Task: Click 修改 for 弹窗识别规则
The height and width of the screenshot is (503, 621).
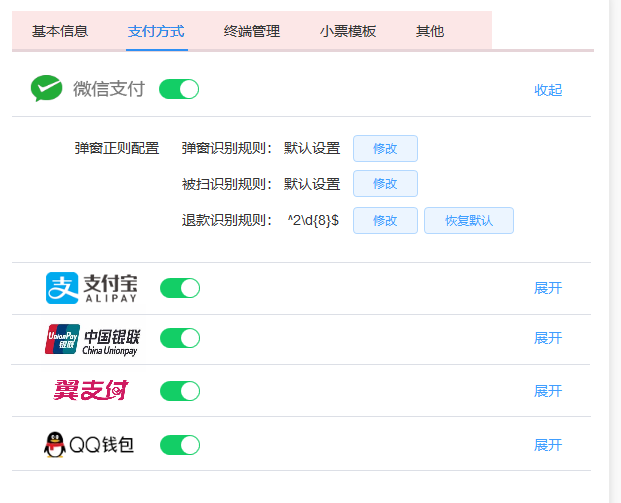Action: [x=385, y=148]
